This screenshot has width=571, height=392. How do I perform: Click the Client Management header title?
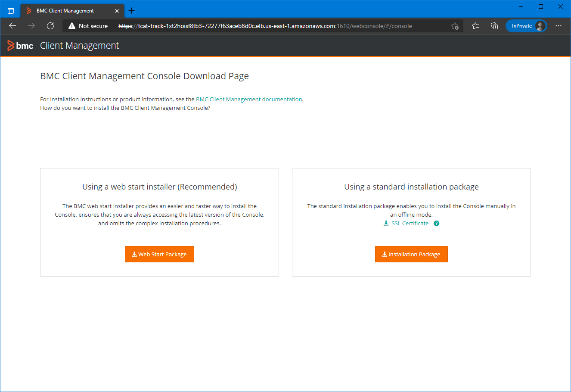[x=79, y=46]
